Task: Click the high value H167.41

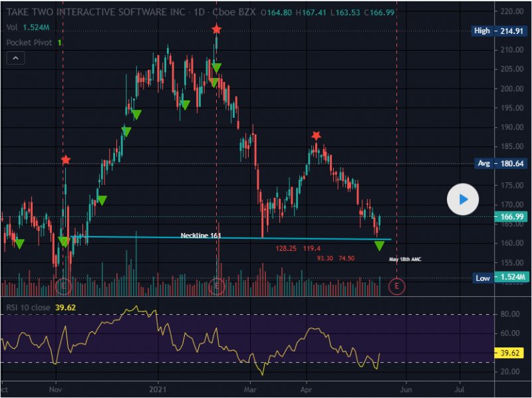Action: (311, 13)
